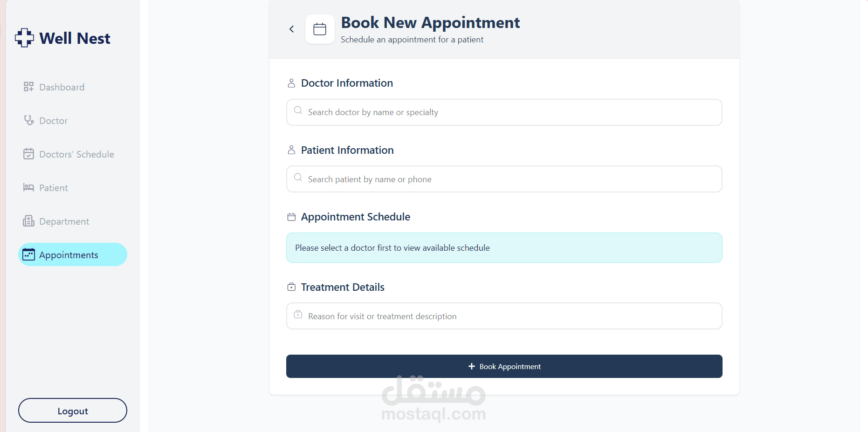Focus the Search doctor by name field

pos(504,112)
